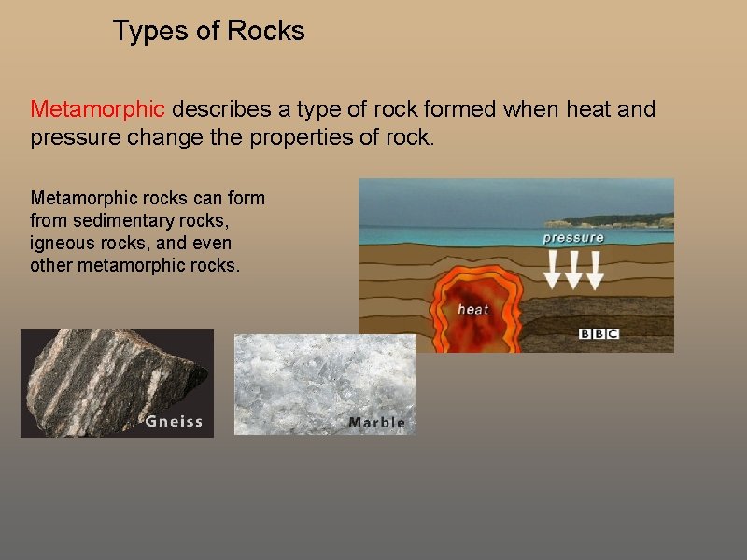This screenshot has height=560, width=747.
Task: Click the BBC heat and pressure diagram
Action: (x=516, y=265)
